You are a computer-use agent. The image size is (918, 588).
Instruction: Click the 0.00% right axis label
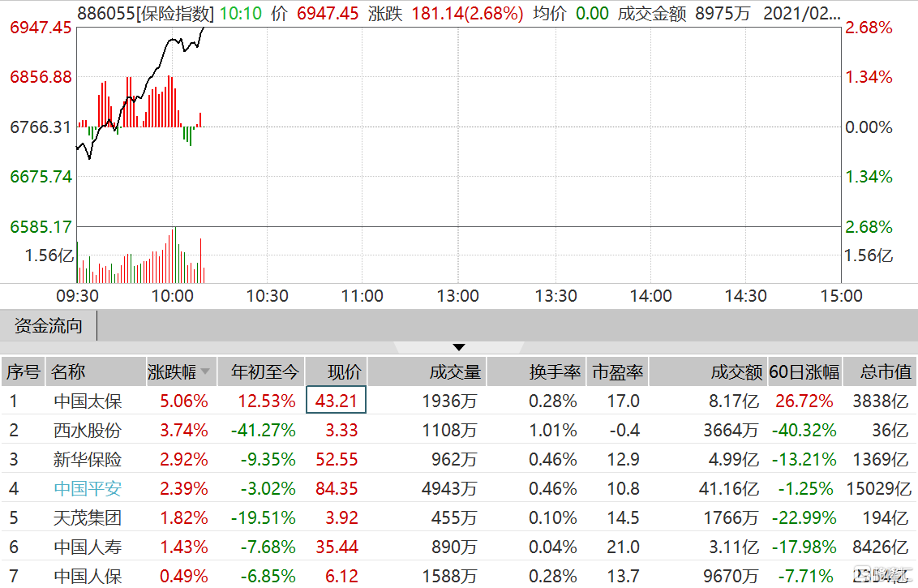click(869, 127)
